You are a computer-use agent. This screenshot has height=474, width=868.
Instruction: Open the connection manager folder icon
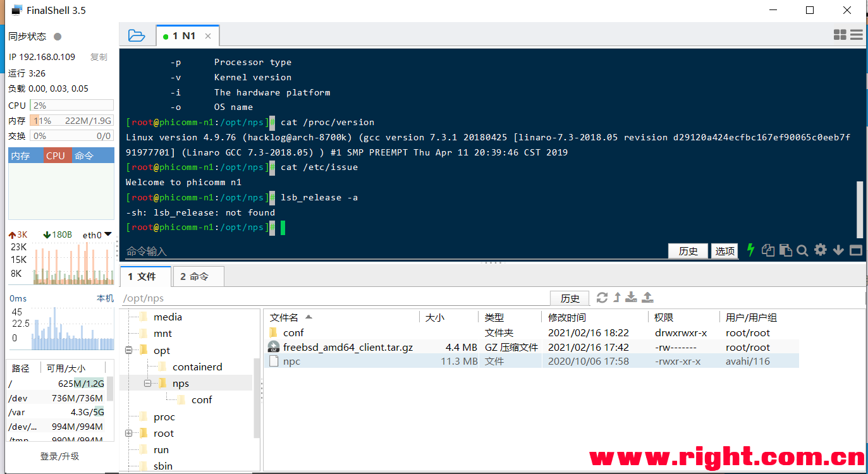point(136,35)
